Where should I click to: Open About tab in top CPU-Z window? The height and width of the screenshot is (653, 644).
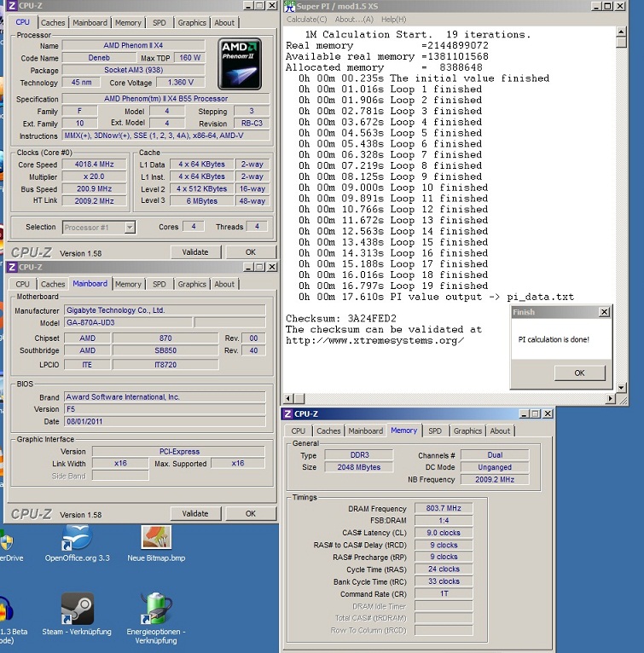[224, 23]
